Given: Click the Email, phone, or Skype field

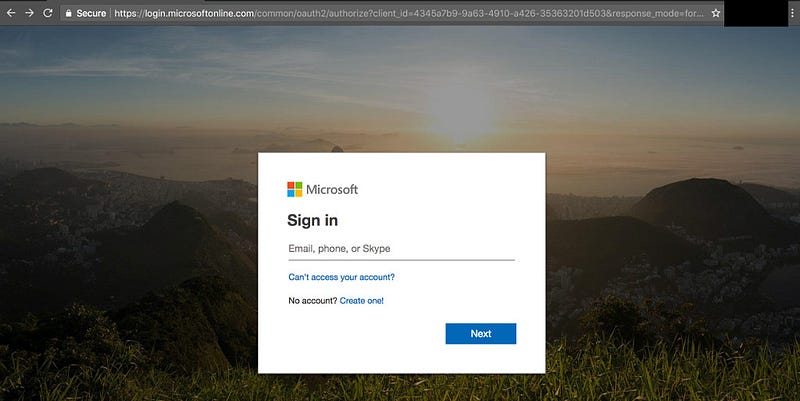Looking at the screenshot, I should click(x=402, y=249).
